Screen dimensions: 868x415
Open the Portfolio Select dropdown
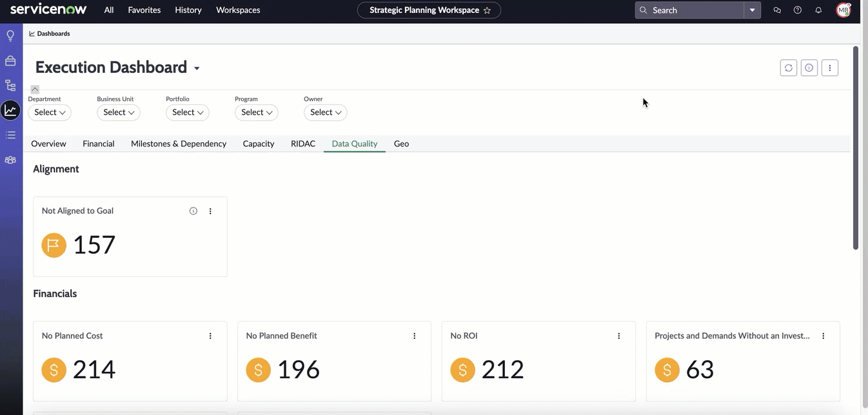[188, 112]
